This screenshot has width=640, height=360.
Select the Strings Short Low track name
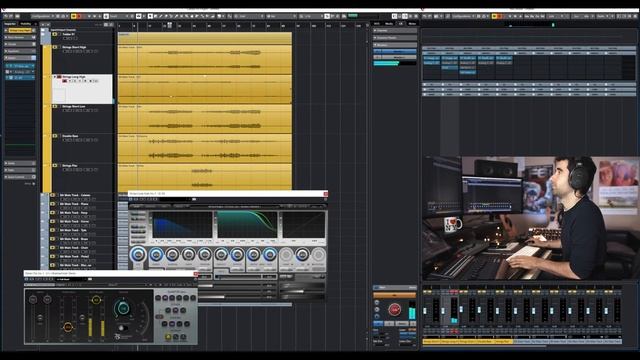[73, 106]
